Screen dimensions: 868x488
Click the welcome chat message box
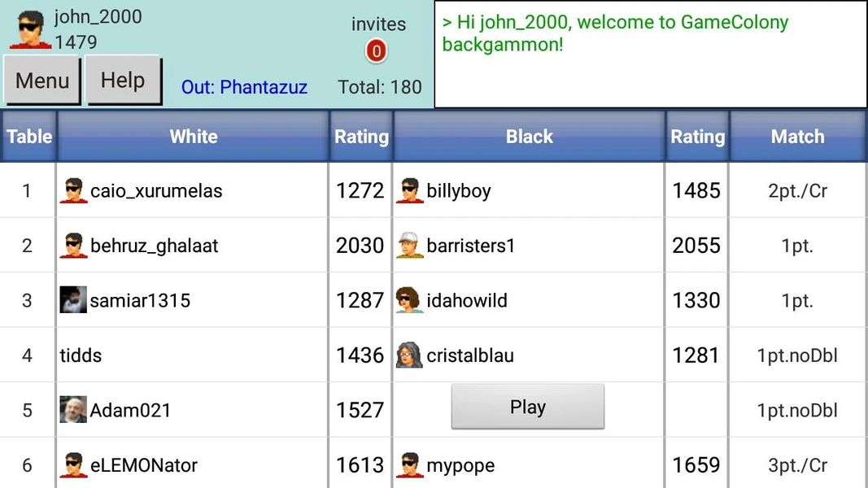651,54
